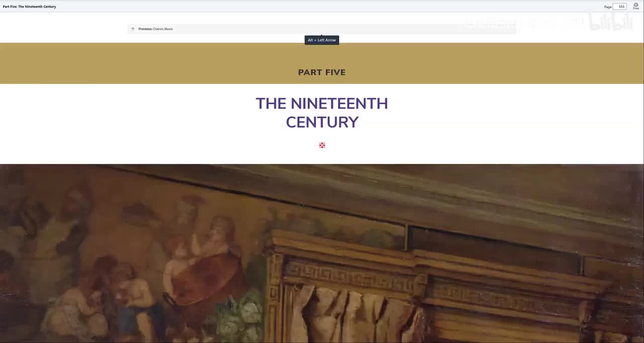Click the Classic Music text in the previous bar
The height and width of the screenshot is (343, 644).
163,29
